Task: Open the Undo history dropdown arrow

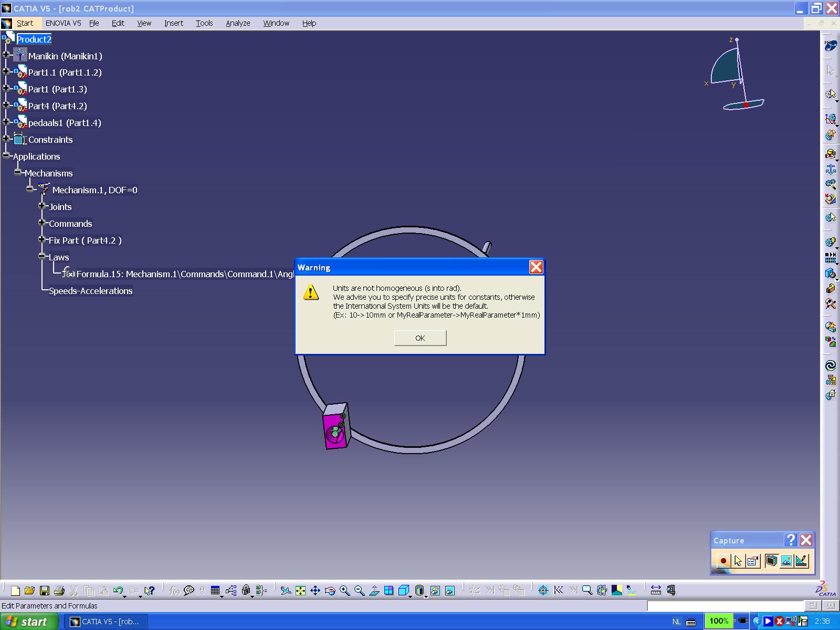Action: (x=124, y=596)
